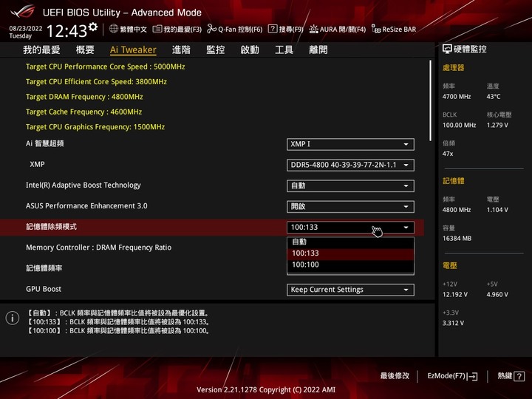The width and height of the screenshot is (532, 399).
Task: Click the EzMode (F7) exit arrow icon
Action: [472, 376]
